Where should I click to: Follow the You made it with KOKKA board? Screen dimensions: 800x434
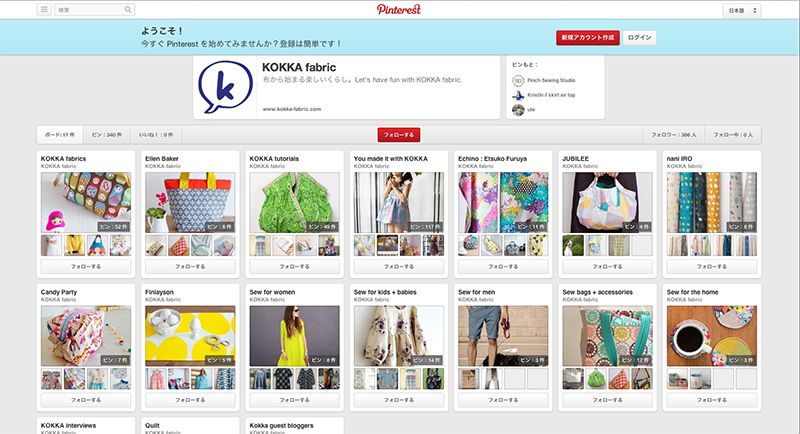pyautogui.click(x=398, y=266)
